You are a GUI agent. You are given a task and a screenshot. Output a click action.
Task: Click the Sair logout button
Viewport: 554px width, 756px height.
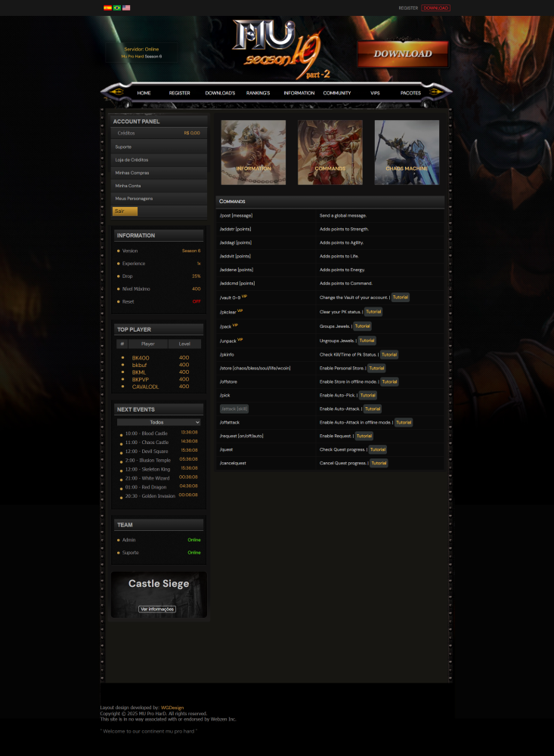click(x=125, y=211)
